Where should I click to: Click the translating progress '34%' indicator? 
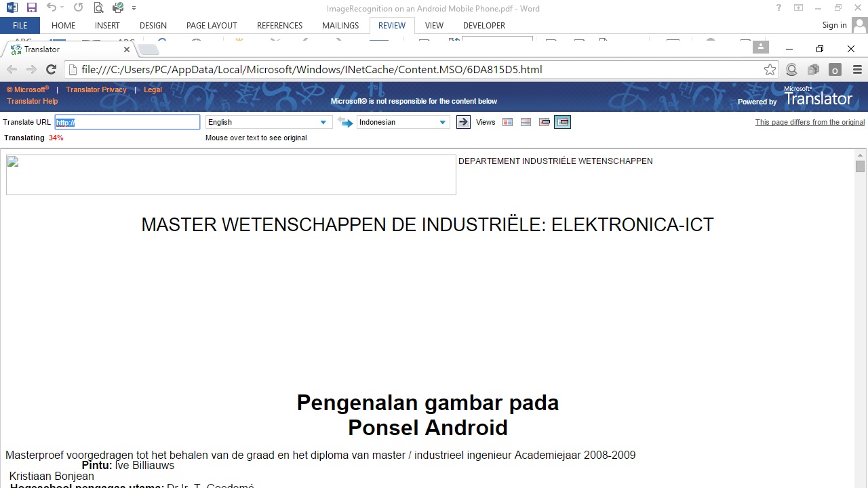[x=56, y=138]
